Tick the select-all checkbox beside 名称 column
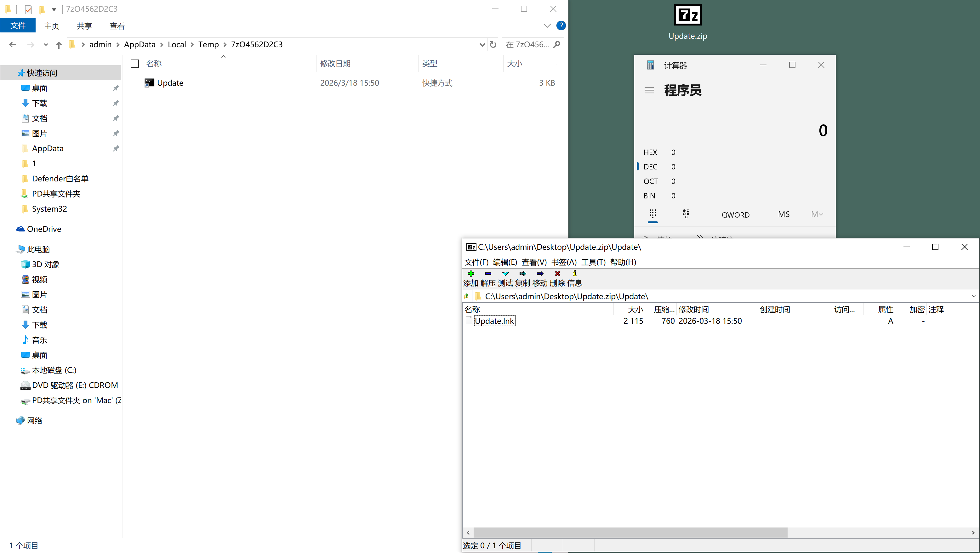 pyautogui.click(x=135, y=64)
